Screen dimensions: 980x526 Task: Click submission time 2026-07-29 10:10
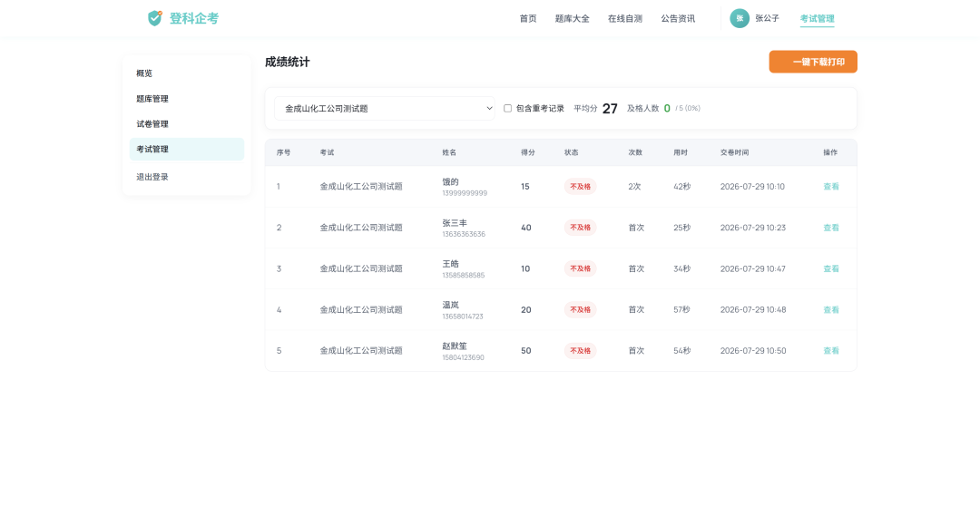[x=752, y=186]
